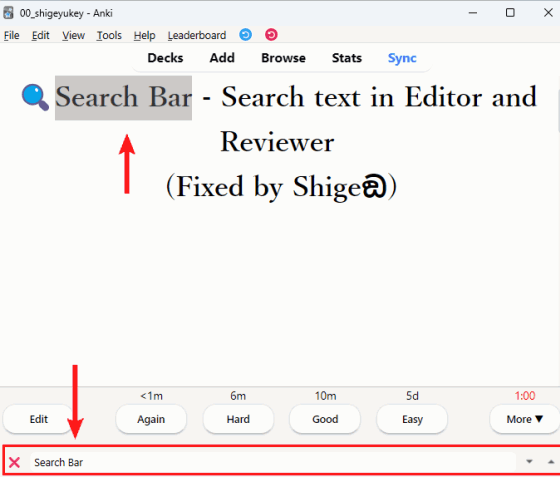Answer the card with Again
This screenshot has width=560, height=477.
click(151, 419)
